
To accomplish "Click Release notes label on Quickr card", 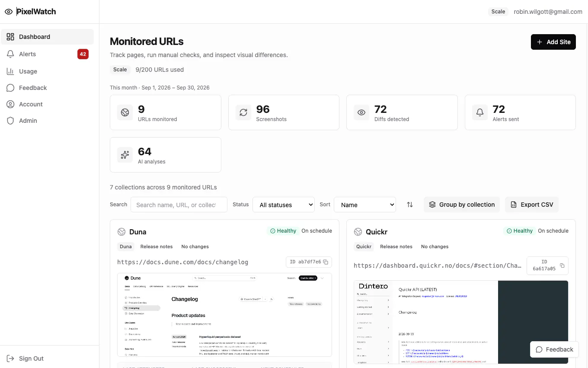I will 396,246.
